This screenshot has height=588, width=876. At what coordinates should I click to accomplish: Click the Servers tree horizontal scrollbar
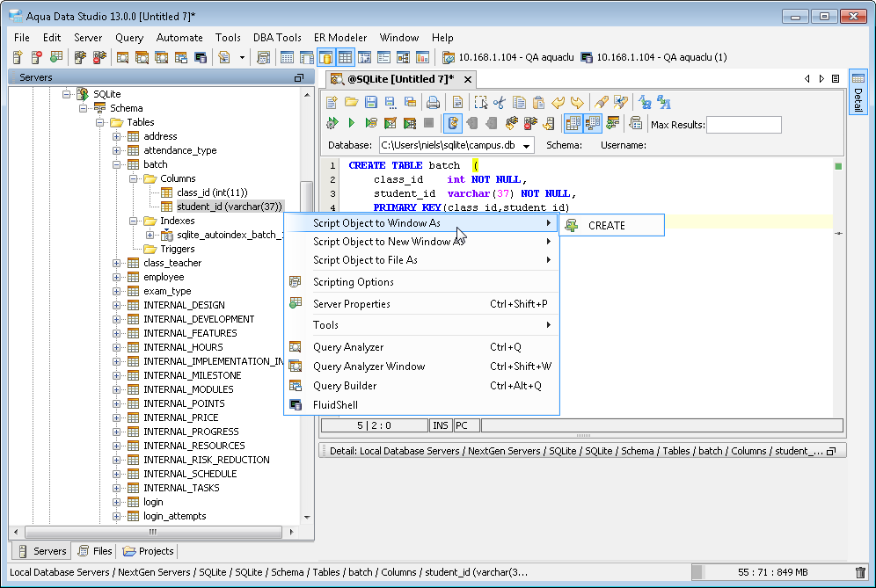(153, 532)
